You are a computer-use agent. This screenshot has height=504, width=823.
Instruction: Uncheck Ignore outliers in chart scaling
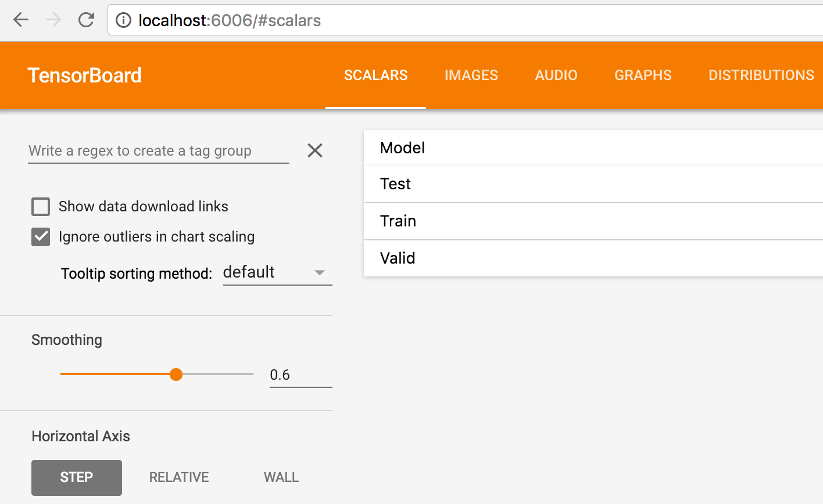[x=41, y=237]
